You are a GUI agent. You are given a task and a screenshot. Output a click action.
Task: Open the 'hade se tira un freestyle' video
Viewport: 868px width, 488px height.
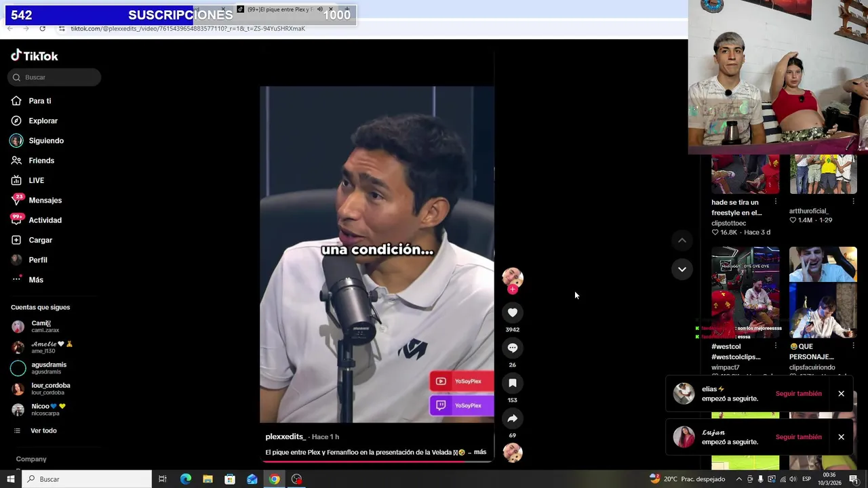(x=745, y=174)
